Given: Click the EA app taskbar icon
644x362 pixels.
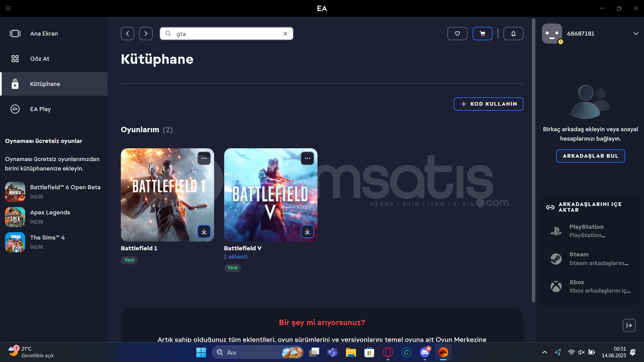Looking at the screenshot, I should [x=443, y=352].
